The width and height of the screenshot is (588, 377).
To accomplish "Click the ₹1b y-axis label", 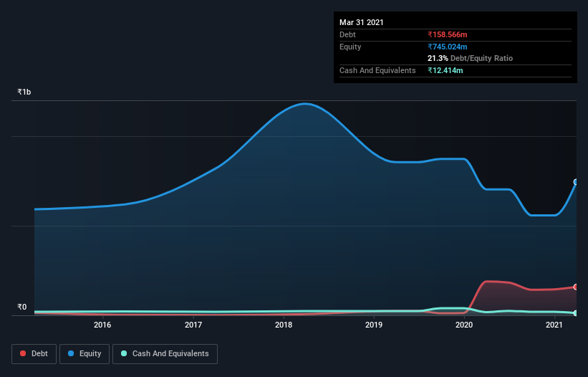I will [x=24, y=92].
